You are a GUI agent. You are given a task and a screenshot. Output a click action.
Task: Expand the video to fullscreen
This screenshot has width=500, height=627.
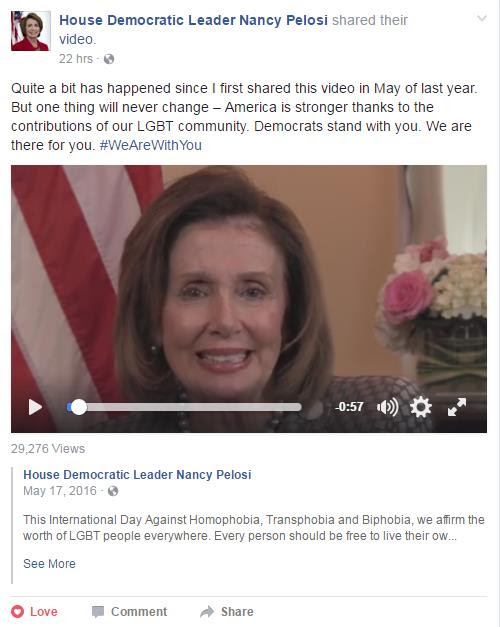457,407
